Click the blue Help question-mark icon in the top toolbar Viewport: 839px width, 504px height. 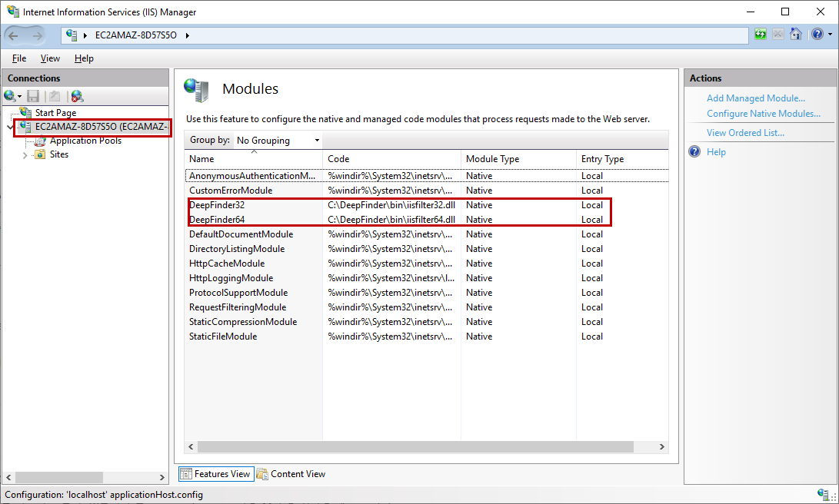point(817,35)
